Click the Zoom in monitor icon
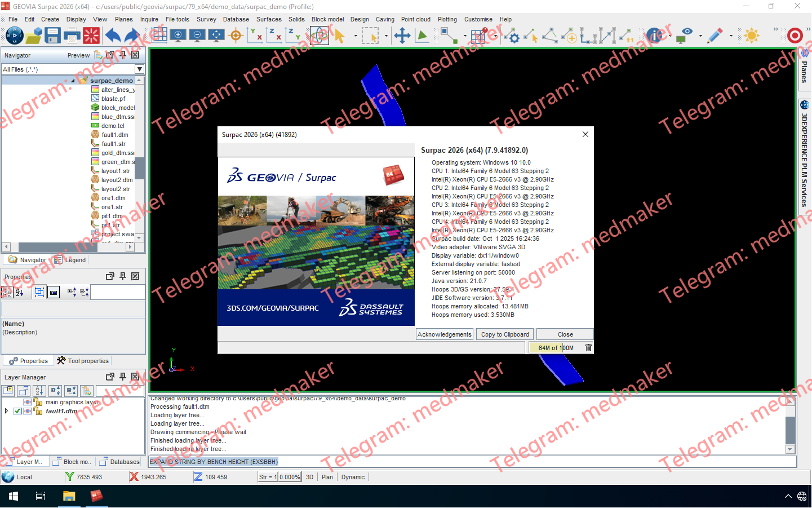Viewport: 812px width, 508px height. point(178,36)
